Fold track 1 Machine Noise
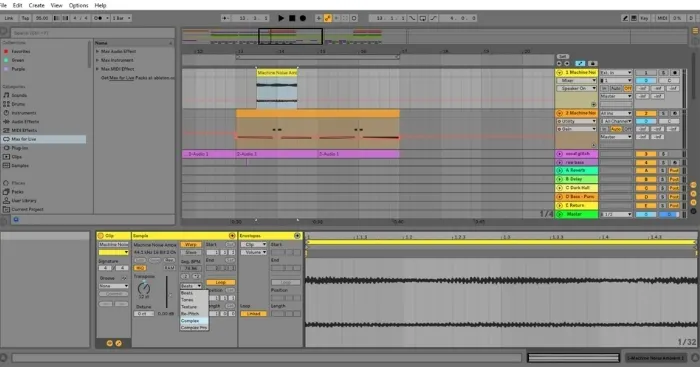Screen dimensions: 700x367 pos(559,72)
